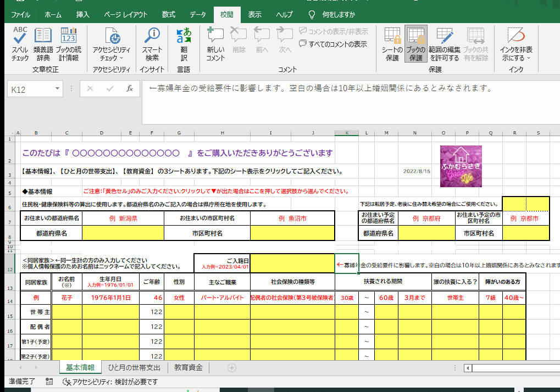This screenshot has height=392, width=560.
Task: Click the horizontal scrollbar left arrow
Action: coord(468,368)
